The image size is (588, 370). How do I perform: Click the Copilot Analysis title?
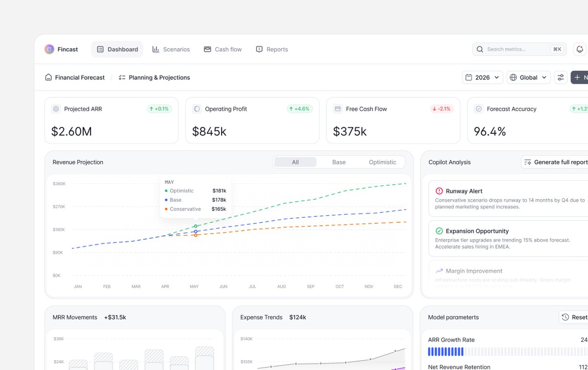(449, 162)
